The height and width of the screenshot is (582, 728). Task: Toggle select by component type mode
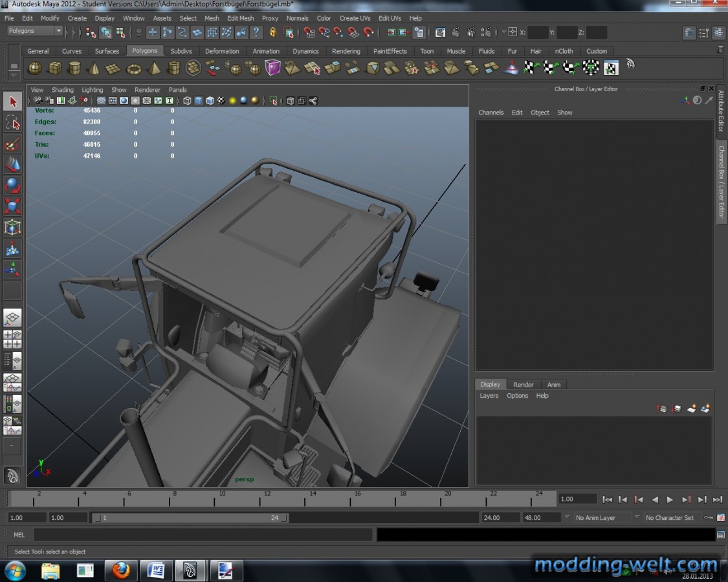pos(121,32)
